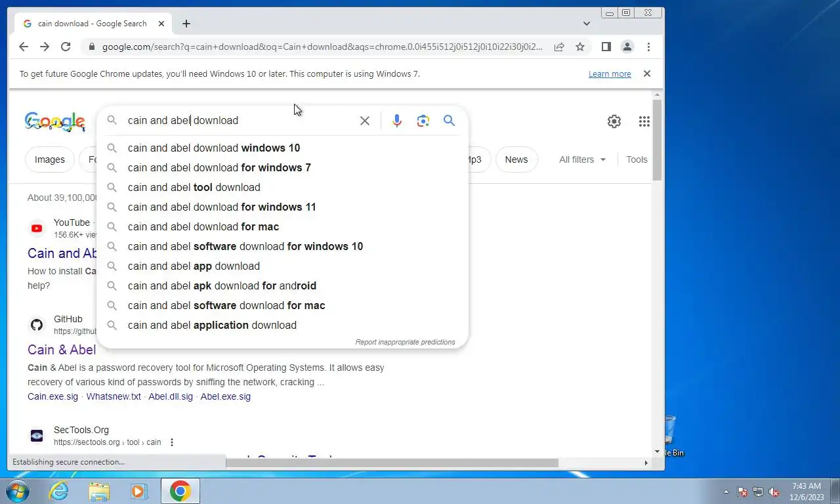Choose suggestion 'cain and abel app download'
Screen dimensions: 840x504
pos(282,266)
